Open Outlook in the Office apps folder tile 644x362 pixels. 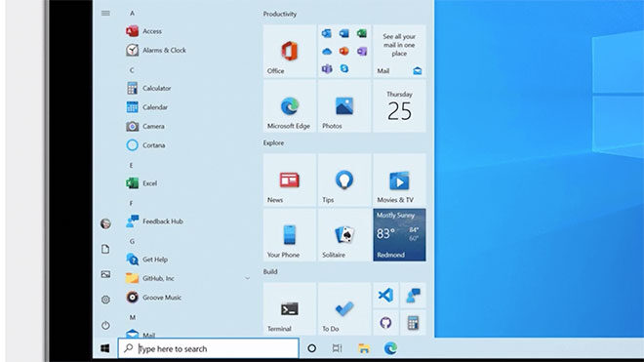(x=327, y=33)
